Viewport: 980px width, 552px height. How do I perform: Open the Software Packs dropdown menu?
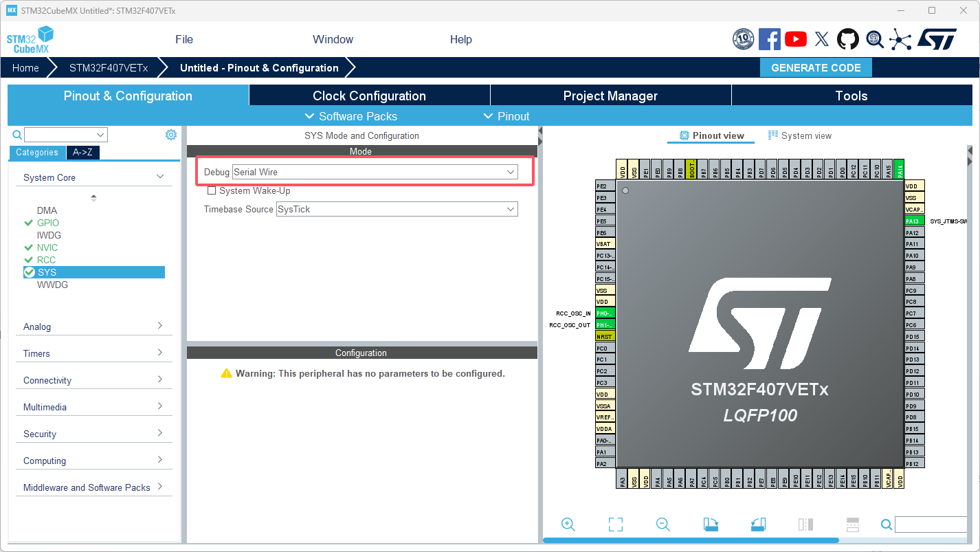[350, 116]
